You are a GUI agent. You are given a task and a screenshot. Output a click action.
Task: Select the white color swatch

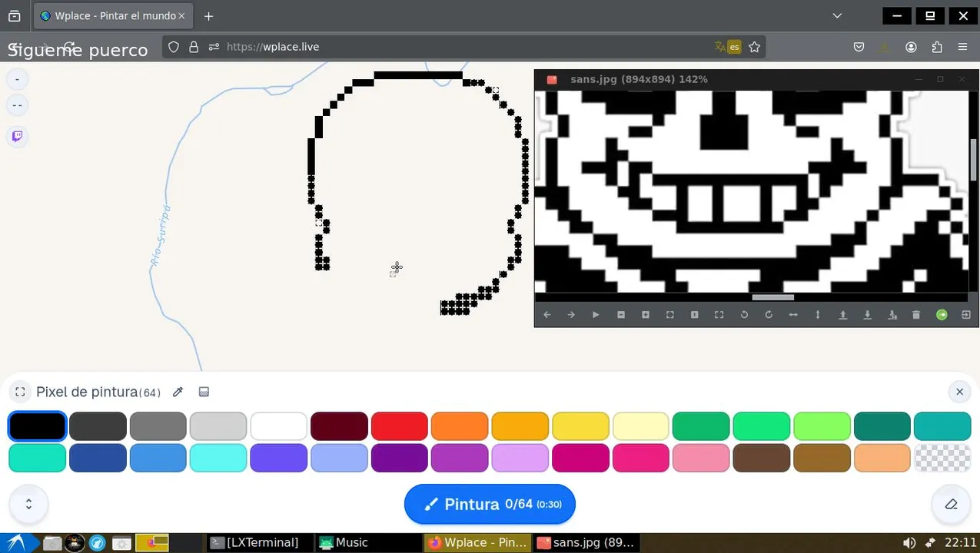pos(278,426)
